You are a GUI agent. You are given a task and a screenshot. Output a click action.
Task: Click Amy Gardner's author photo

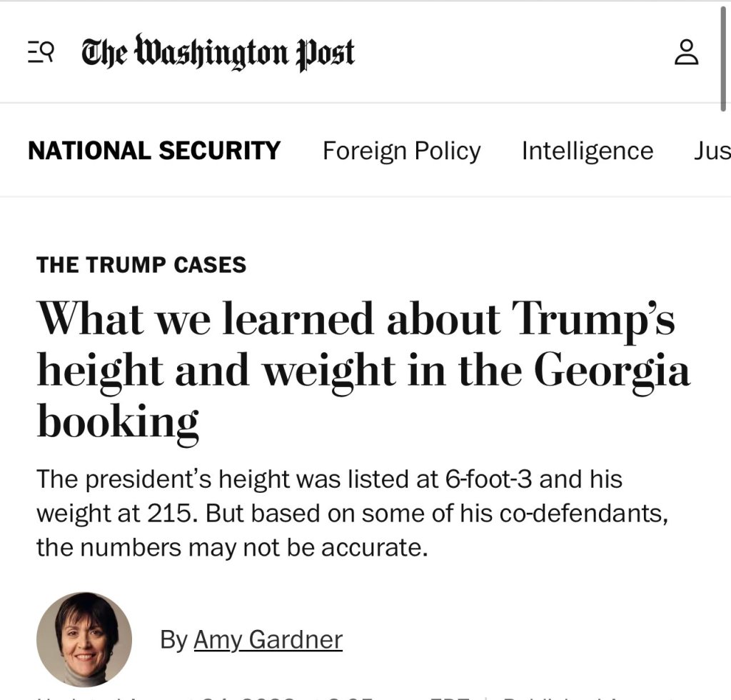point(84,639)
